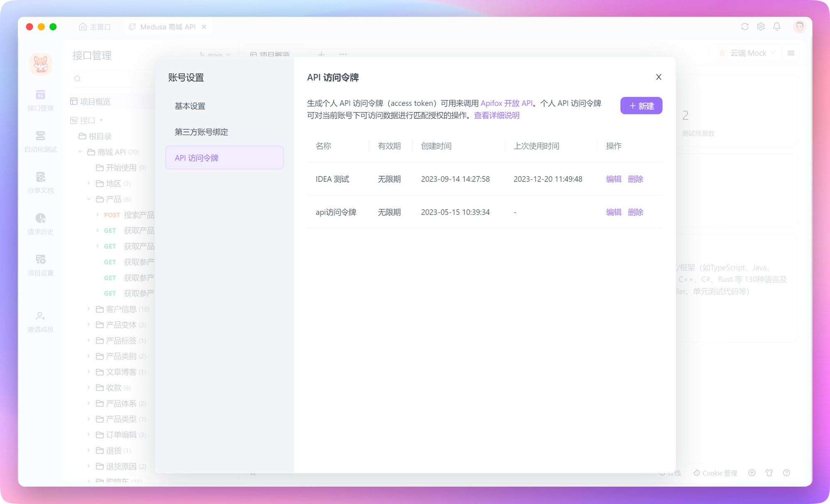Expand the 产品变体 folder
Image resolution: width=830 pixels, height=504 pixels.
coord(89,325)
